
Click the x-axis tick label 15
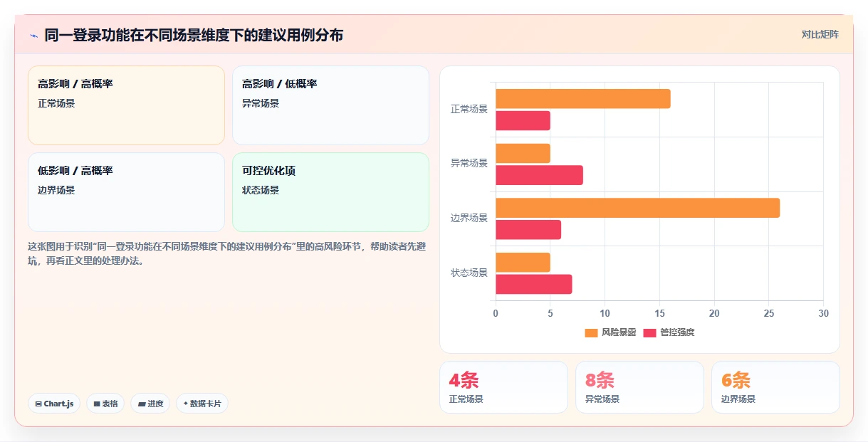(659, 314)
